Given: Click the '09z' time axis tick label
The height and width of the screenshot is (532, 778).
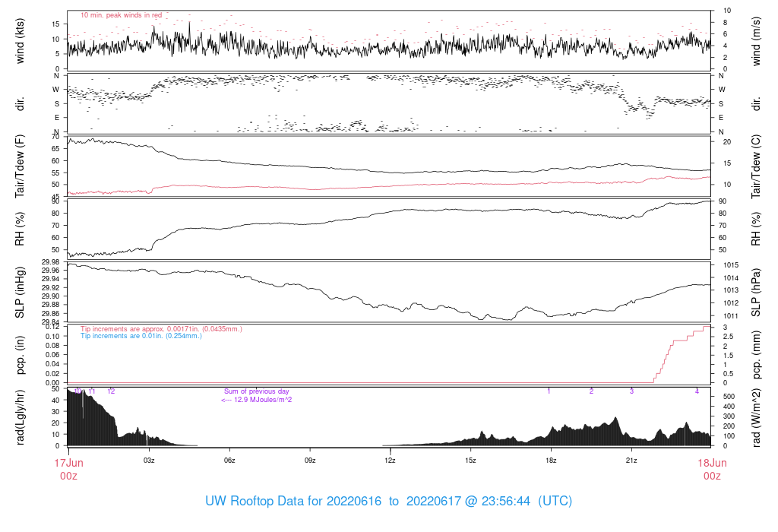Looking at the screenshot, I should [310, 461].
